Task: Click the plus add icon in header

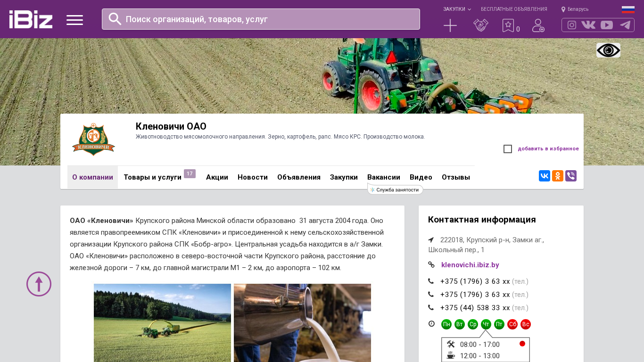Action: (450, 25)
